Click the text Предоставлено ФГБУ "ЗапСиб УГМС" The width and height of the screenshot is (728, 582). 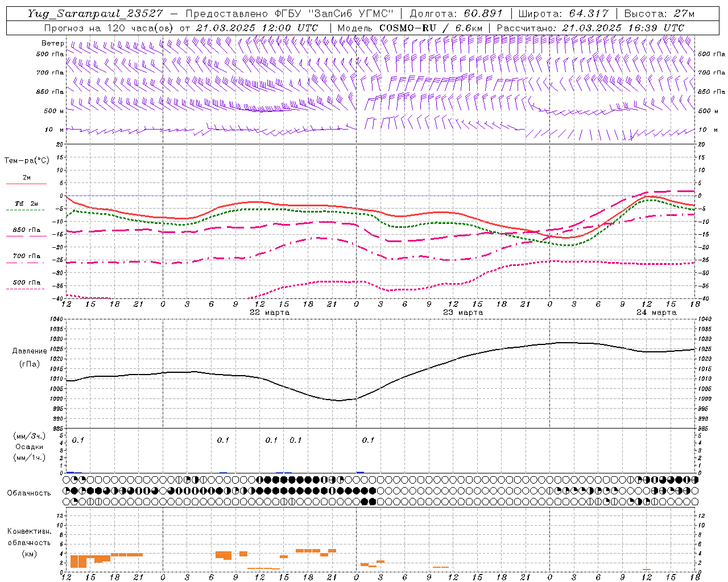[x=289, y=14]
